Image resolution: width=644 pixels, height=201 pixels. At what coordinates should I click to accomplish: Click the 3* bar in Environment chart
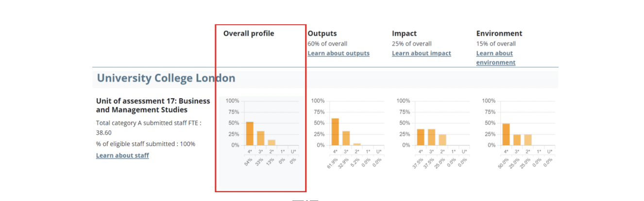click(517, 140)
